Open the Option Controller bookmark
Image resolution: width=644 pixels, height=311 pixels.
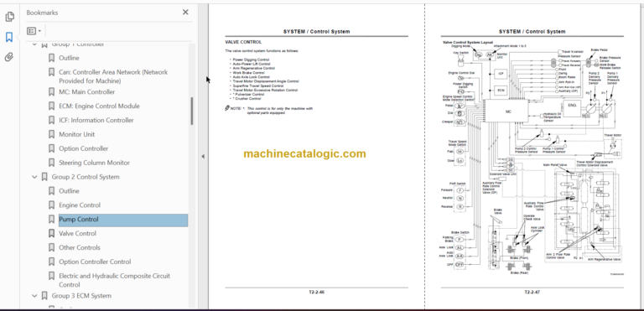pos(83,148)
